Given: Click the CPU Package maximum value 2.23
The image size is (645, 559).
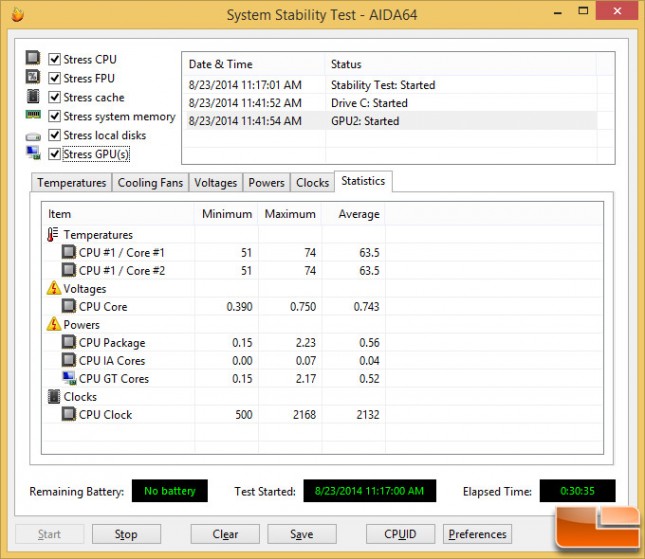Looking at the screenshot, I should pyautogui.click(x=306, y=342).
